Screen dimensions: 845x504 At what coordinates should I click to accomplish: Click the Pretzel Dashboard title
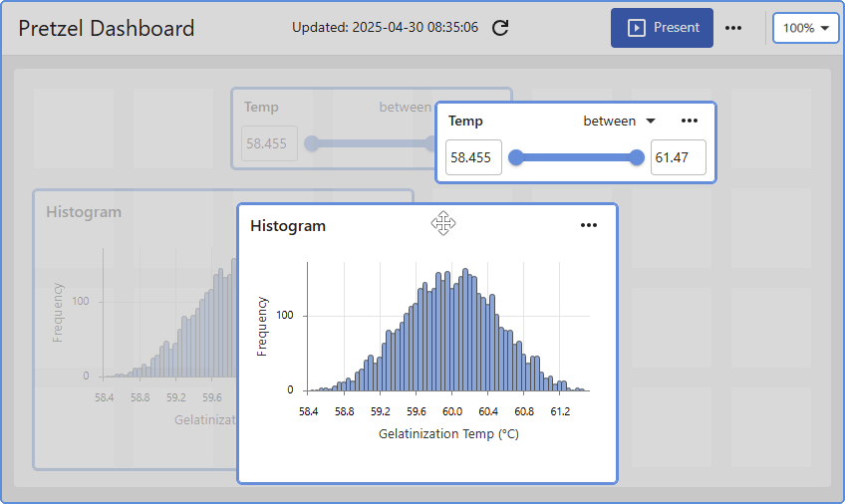coord(107,28)
